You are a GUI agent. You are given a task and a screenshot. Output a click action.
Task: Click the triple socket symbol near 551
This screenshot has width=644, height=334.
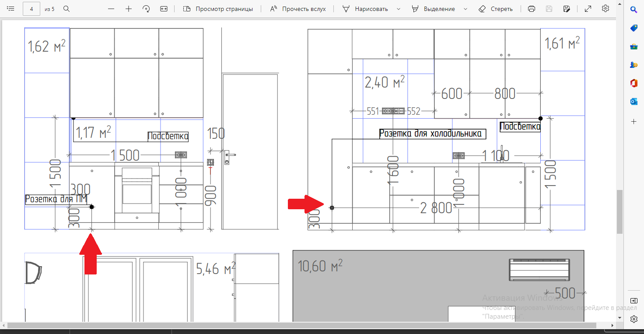point(393,111)
